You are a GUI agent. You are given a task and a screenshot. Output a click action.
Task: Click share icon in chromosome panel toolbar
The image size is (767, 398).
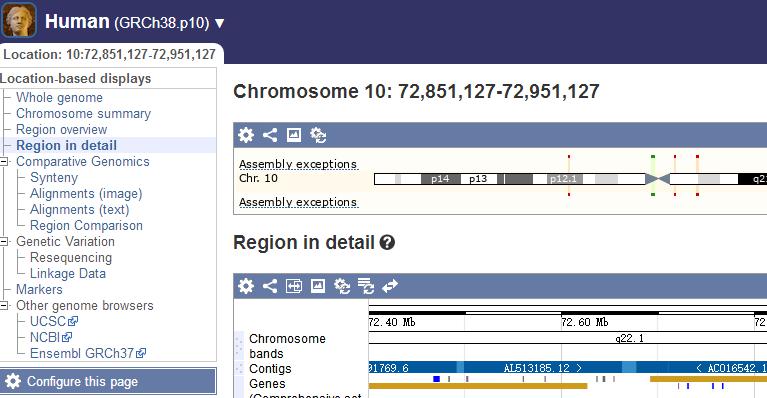coord(270,134)
